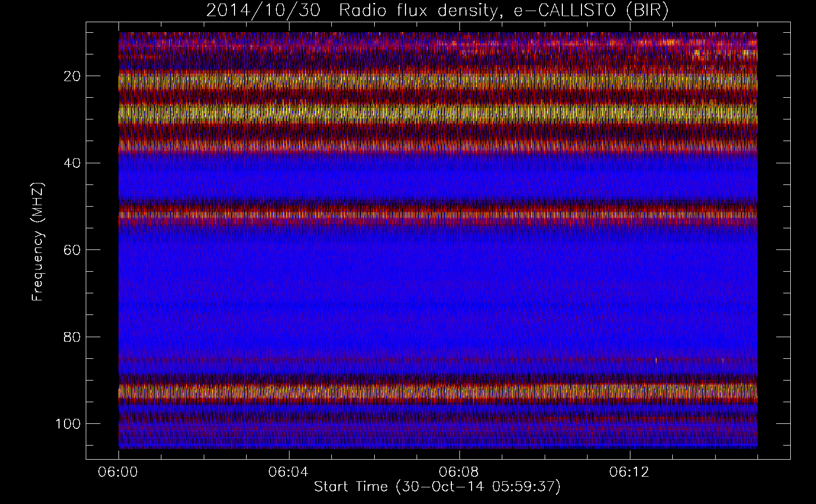This screenshot has height=504, width=816.
Task: Click the yellow-red band near 92 MHz
Action: [x=437, y=392]
